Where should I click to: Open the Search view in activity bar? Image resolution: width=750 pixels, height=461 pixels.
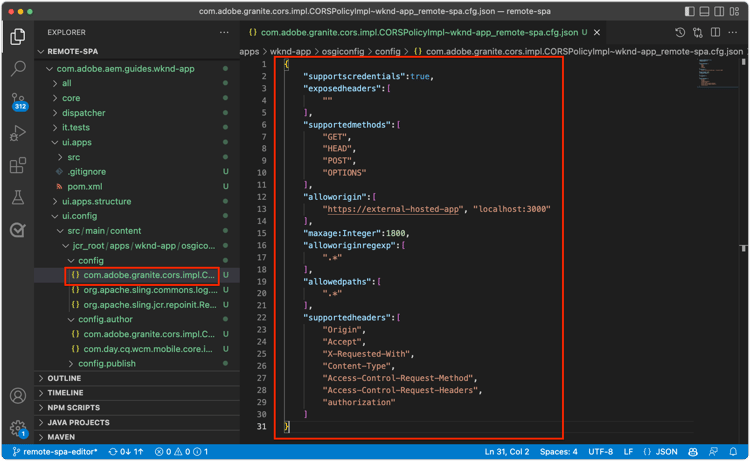(x=18, y=69)
